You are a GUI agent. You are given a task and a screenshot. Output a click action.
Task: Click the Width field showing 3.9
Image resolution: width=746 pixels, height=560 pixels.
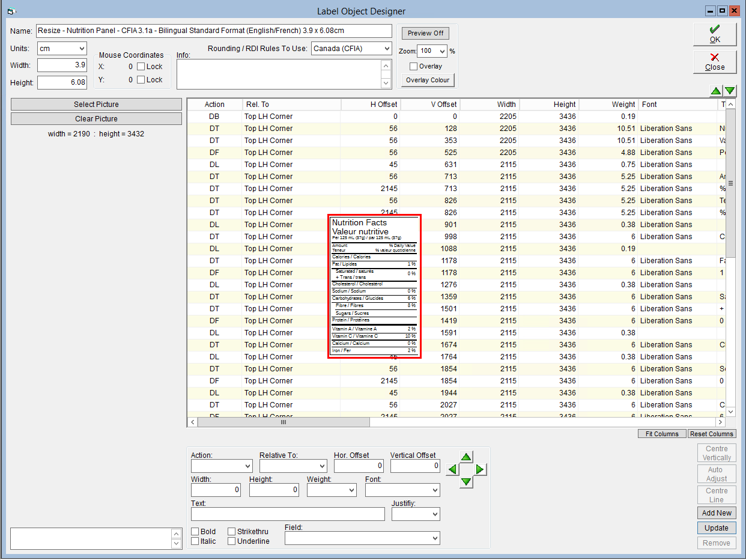[62, 65]
